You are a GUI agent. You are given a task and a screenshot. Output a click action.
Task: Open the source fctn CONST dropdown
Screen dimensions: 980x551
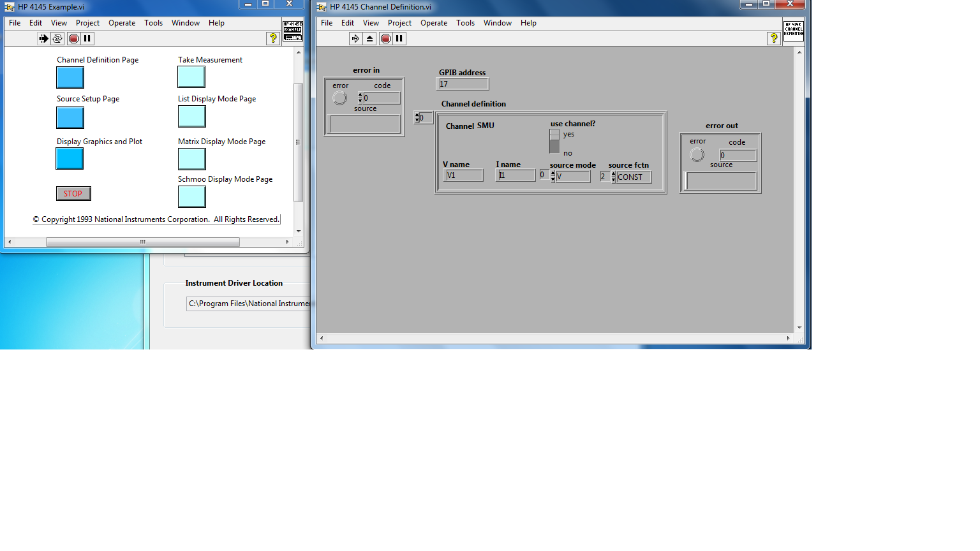634,177
